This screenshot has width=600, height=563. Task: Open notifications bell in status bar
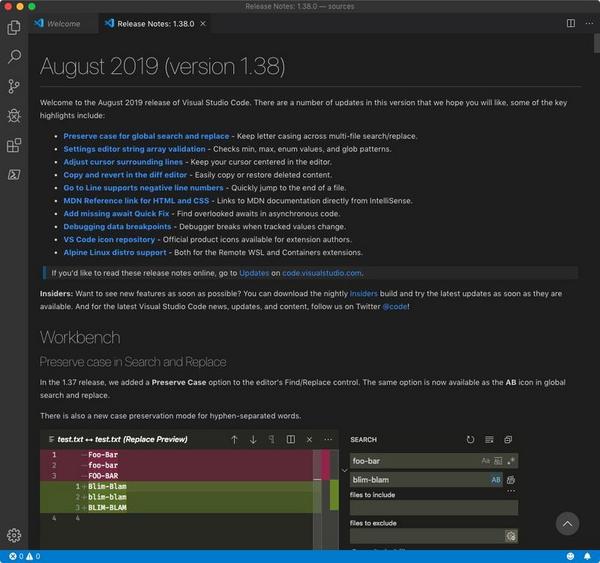click(x=587, y=556)
